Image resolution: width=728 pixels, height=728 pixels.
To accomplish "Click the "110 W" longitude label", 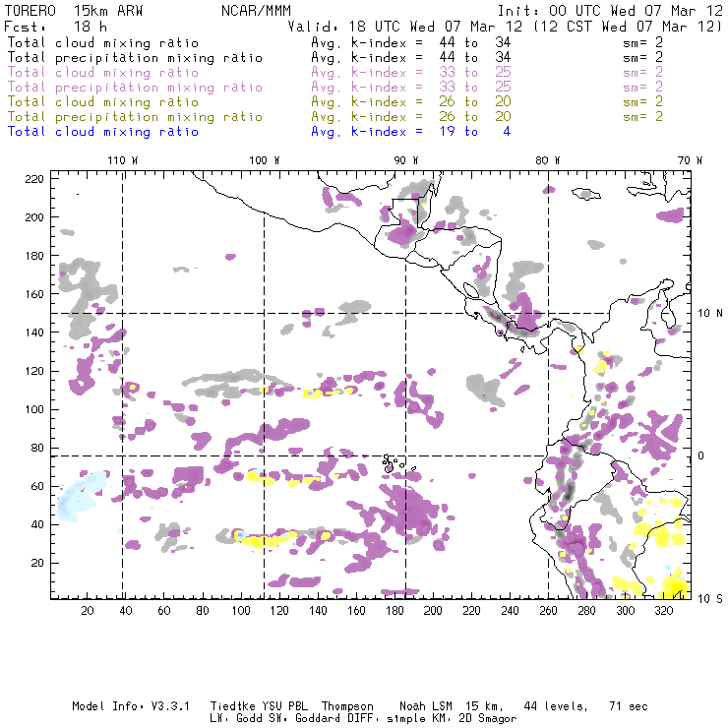I will (123, 160).
